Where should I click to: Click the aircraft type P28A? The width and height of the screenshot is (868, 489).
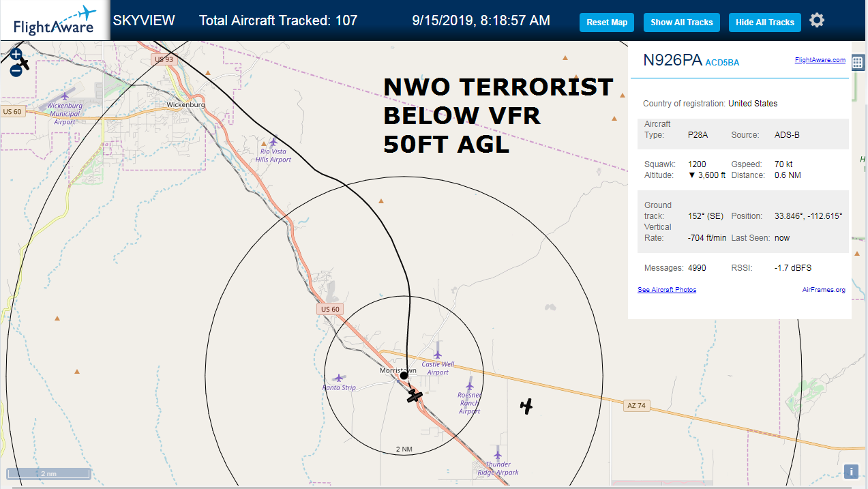(698, 135)
